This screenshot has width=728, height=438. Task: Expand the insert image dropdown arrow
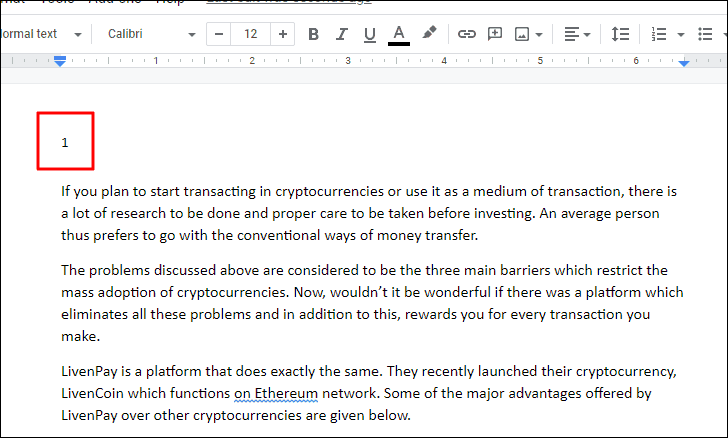click(x=539, y=34)
